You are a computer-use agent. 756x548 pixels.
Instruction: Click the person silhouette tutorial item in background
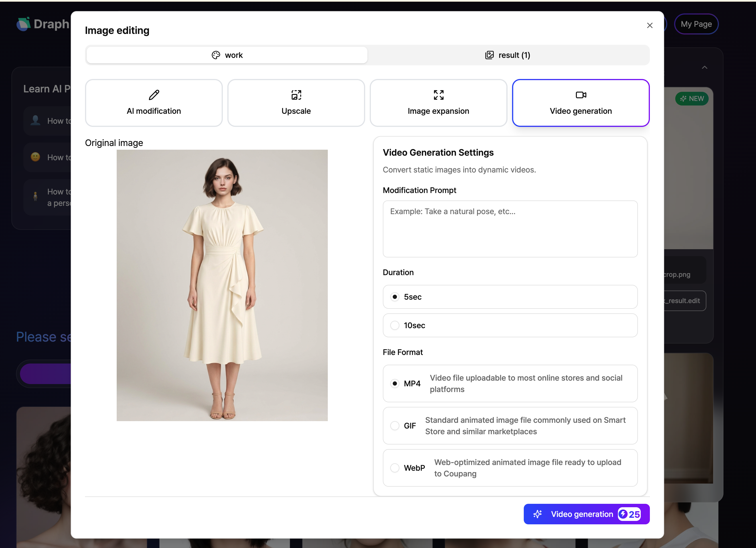[x=47, y=121]
